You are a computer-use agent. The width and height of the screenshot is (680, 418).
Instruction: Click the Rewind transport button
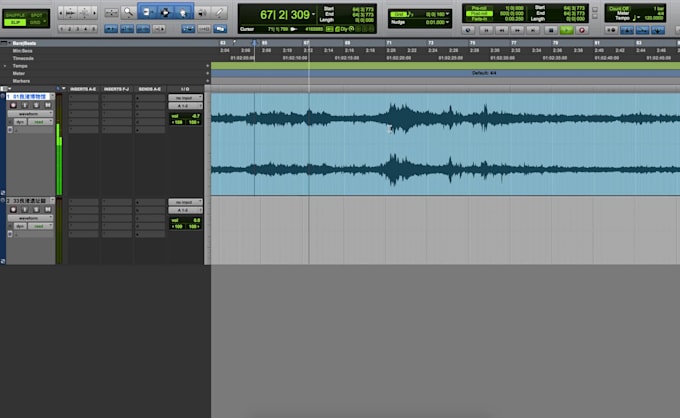pos(502,30)
